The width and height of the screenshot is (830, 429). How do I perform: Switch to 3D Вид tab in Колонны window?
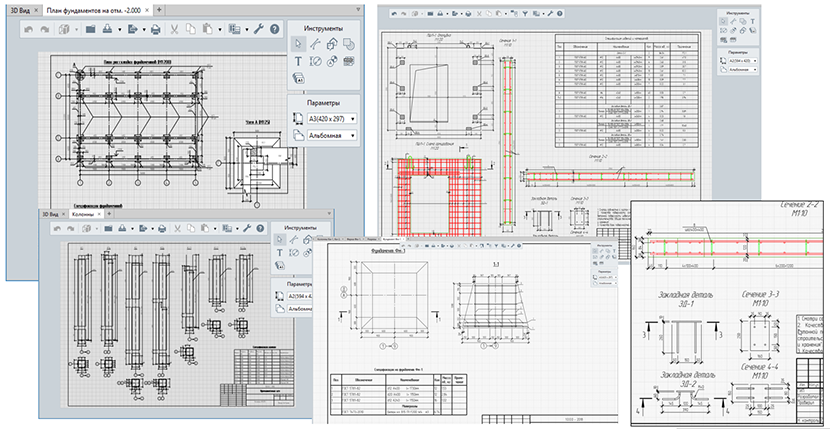point(52,214)
